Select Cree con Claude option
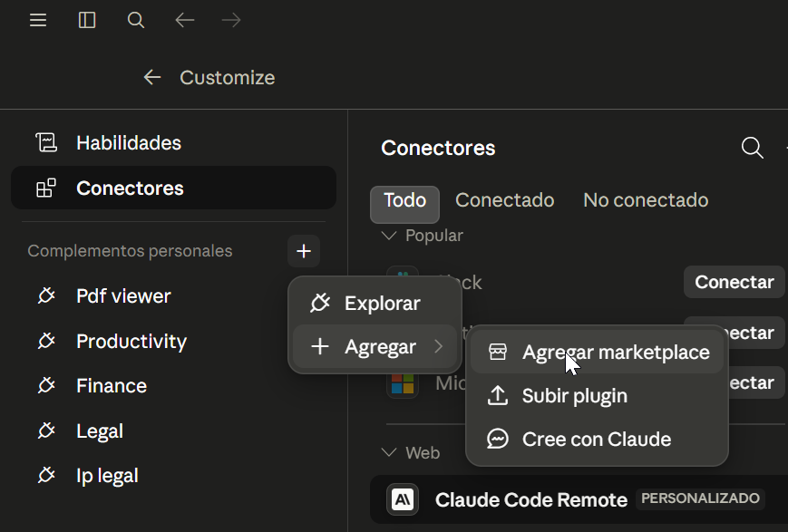788x532 pixels. [597, 439]
